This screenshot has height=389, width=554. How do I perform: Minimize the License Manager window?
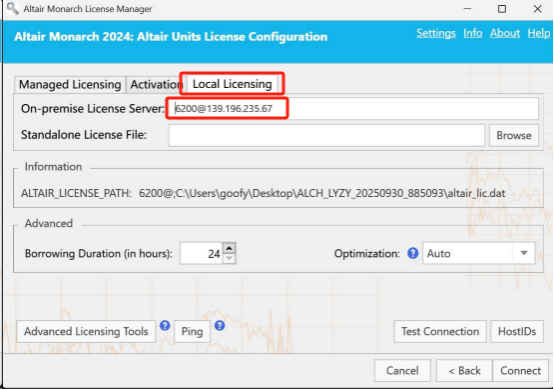pos(467,8)
